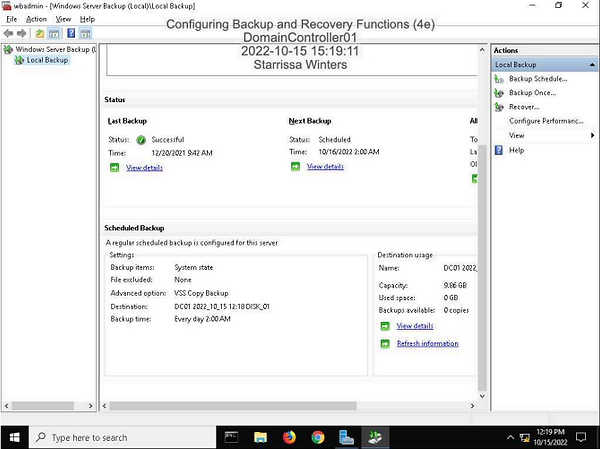Click the main pane horizontal scrollbar left arrow
600x449 pixels.
(x=105, y=406)
